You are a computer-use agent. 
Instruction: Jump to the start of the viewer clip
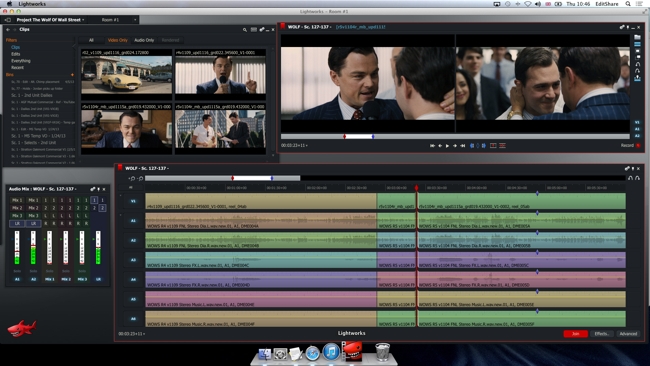coord(432,146)
